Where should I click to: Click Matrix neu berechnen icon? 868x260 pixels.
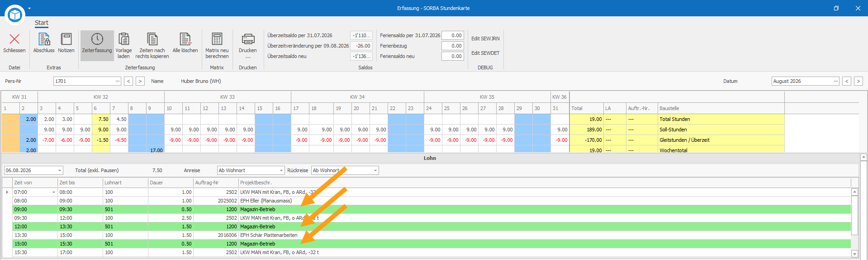pyautogui.click(x=217, y=39)
